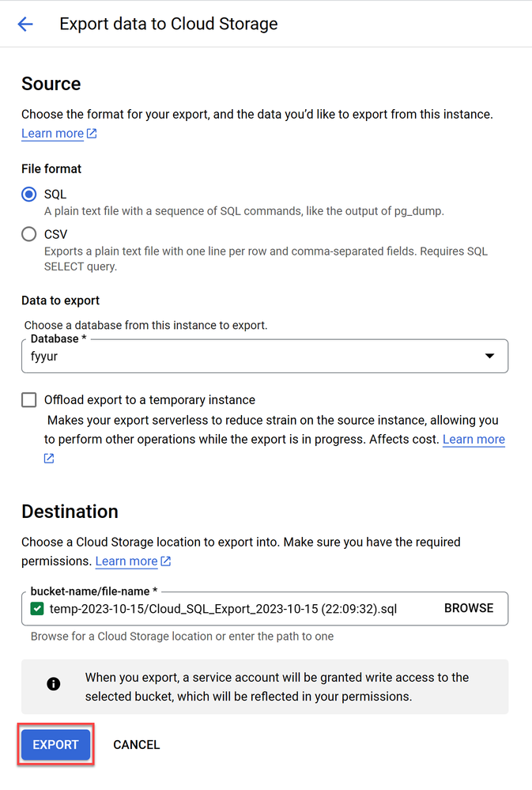Viewport: 532px width, 790px height.
Task: Cancel the export
Action: pyautogui.click(x=136, y=745)
